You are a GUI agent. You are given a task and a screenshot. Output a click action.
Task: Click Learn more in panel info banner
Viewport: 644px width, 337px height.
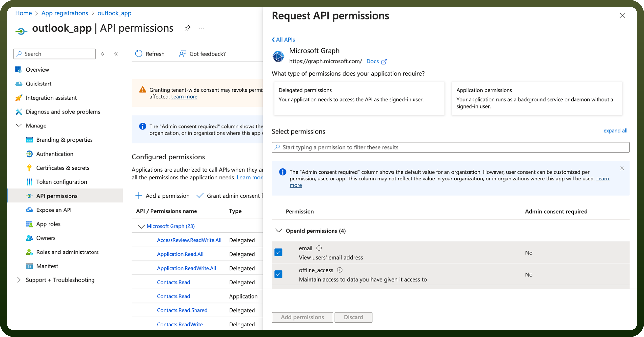pyautogui.click(x=603, y=179)
